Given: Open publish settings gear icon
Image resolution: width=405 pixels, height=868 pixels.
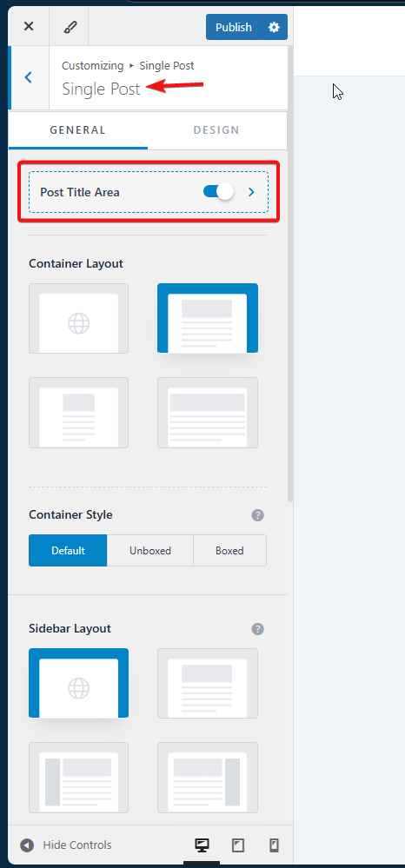Looking at the screenshot, I should coord(274,27).
